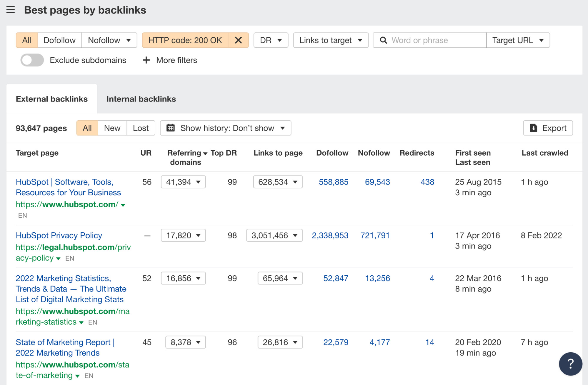Open hubspot.com/state-of-marketing URL link
This screenshot has width=588, height=385.
click(72, 370)
